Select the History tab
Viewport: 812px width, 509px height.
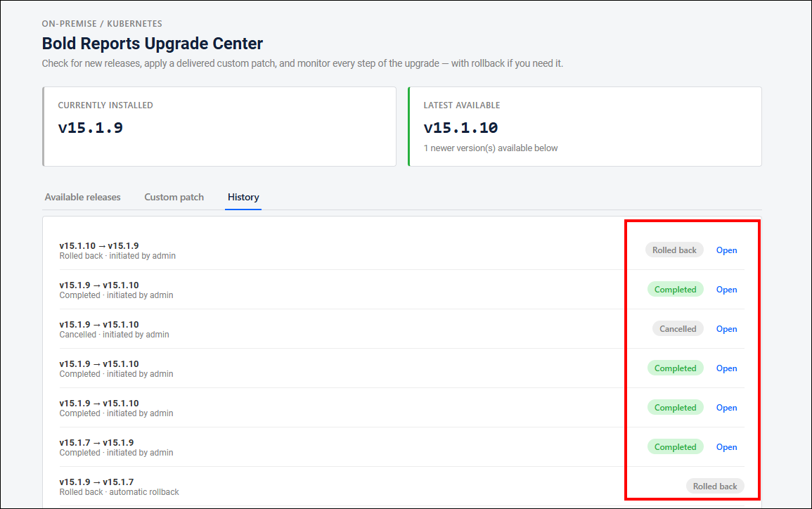click(243, 198)
